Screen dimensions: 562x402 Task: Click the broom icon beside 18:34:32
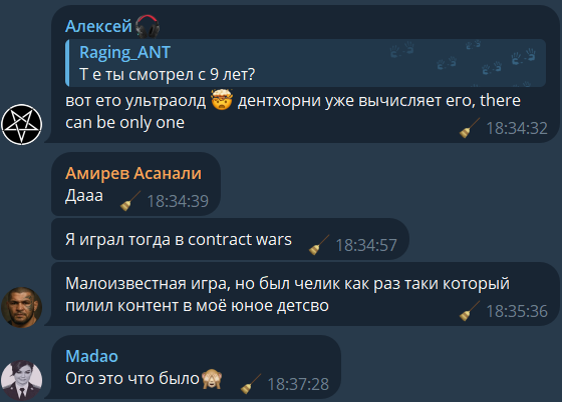(469, 128)
